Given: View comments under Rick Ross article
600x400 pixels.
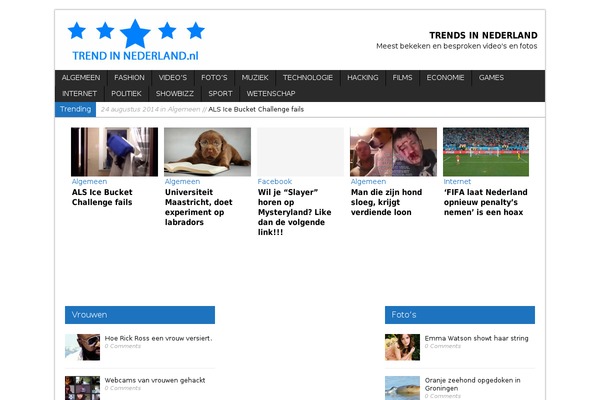Looking at the screenshot, I should (123, 346).
